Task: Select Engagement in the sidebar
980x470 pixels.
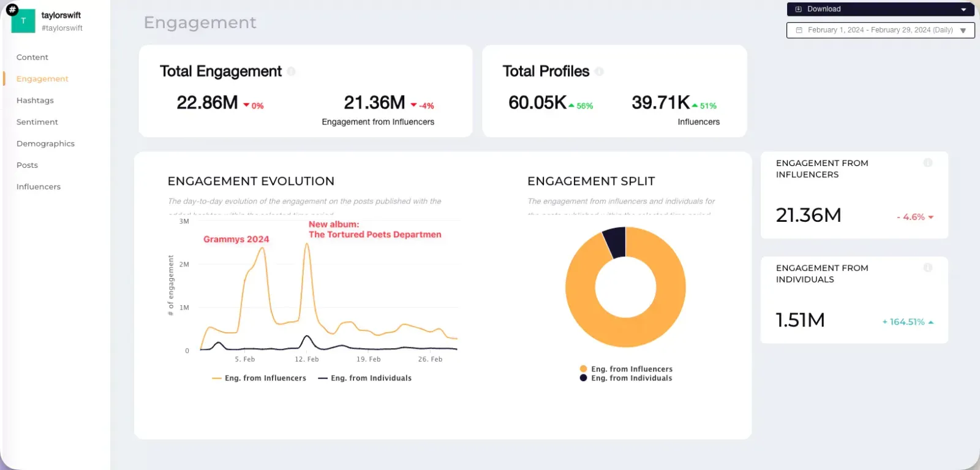Action: (x=42, y=79)
